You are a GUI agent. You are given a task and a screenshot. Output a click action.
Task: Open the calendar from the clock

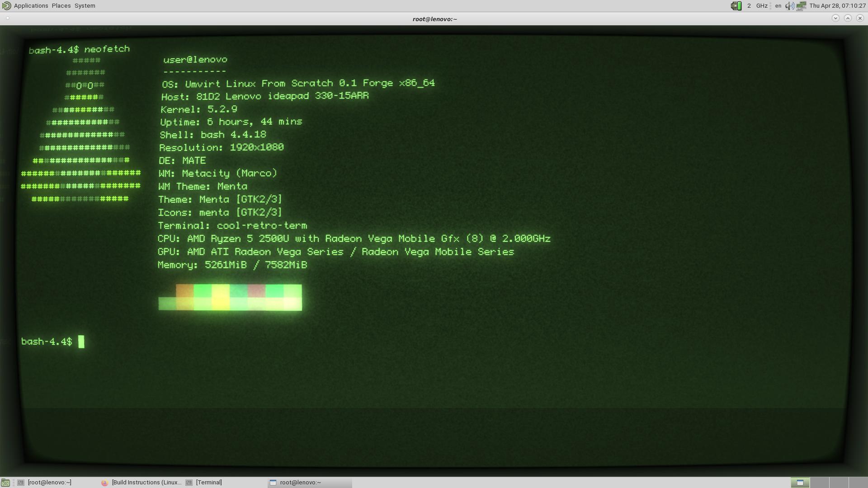(x=837, y=6)
